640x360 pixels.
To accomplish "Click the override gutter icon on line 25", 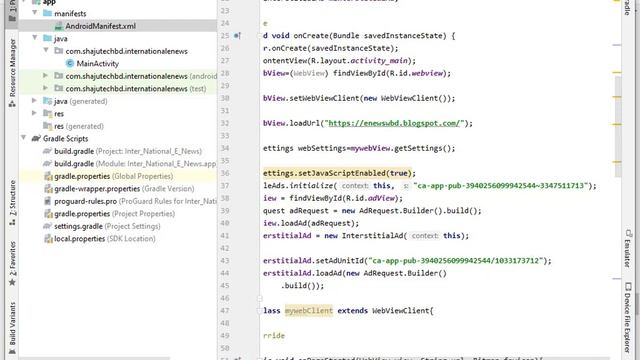I will coord(237,36).
